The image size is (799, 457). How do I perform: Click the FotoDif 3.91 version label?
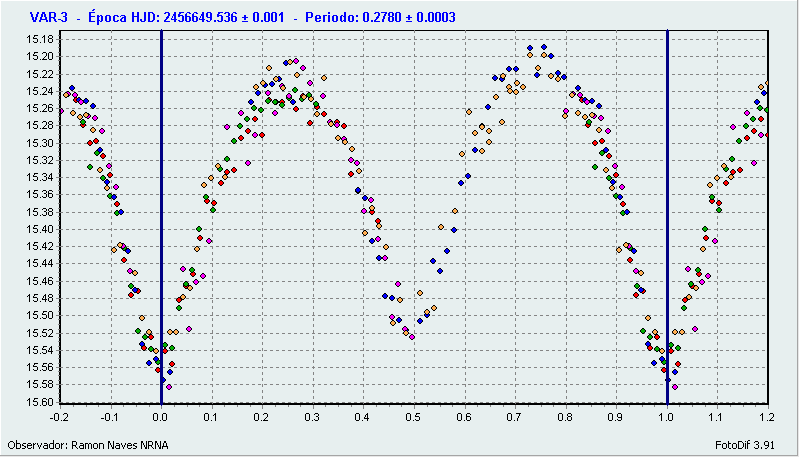click(744, 445)
